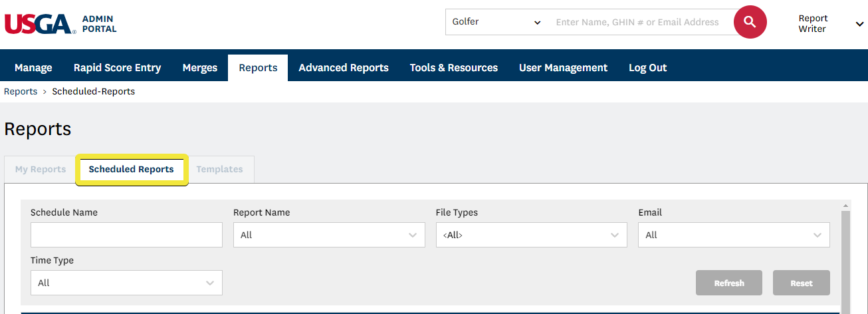Switch to the My Reports tab
The image size is (868, 314).
pos(41,169)
